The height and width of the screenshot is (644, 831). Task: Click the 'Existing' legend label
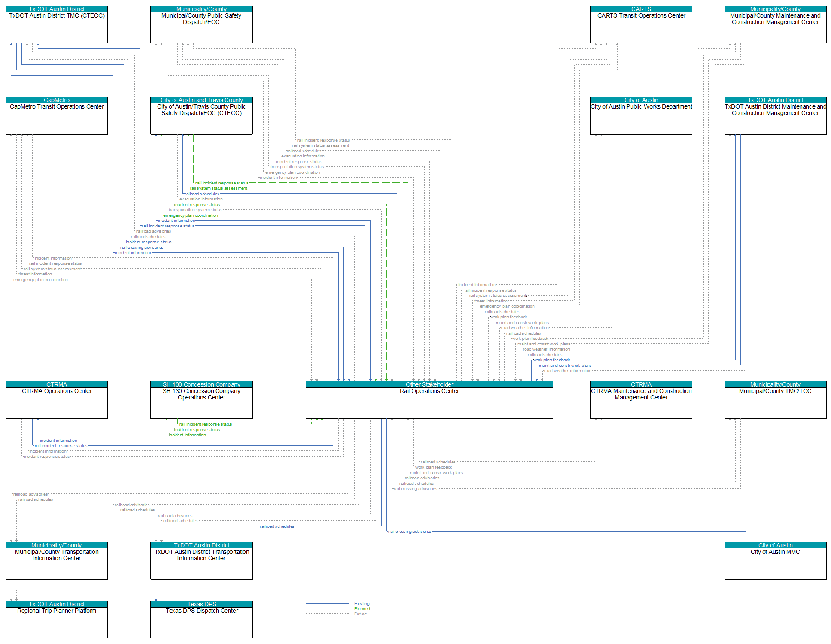tap(361, 604)
